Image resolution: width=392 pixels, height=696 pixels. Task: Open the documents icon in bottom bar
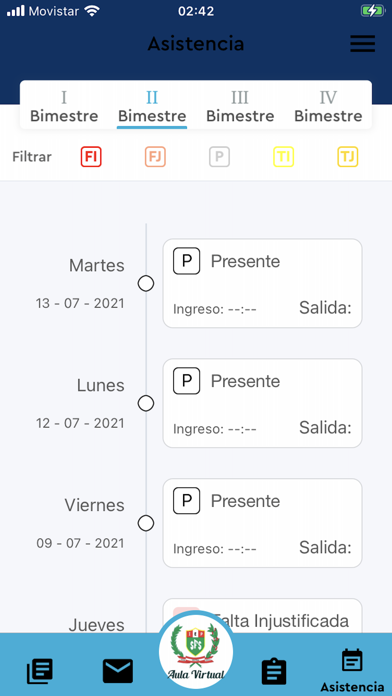click(40, 671)
